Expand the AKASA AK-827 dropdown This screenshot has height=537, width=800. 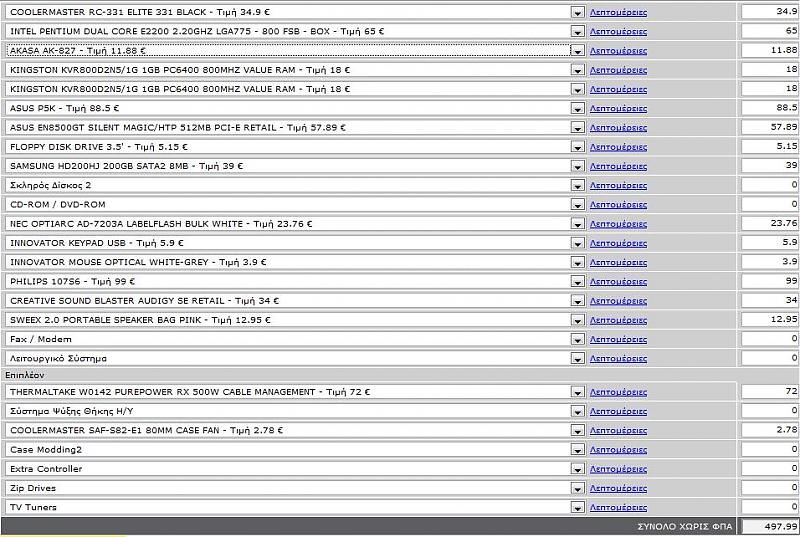577,50
